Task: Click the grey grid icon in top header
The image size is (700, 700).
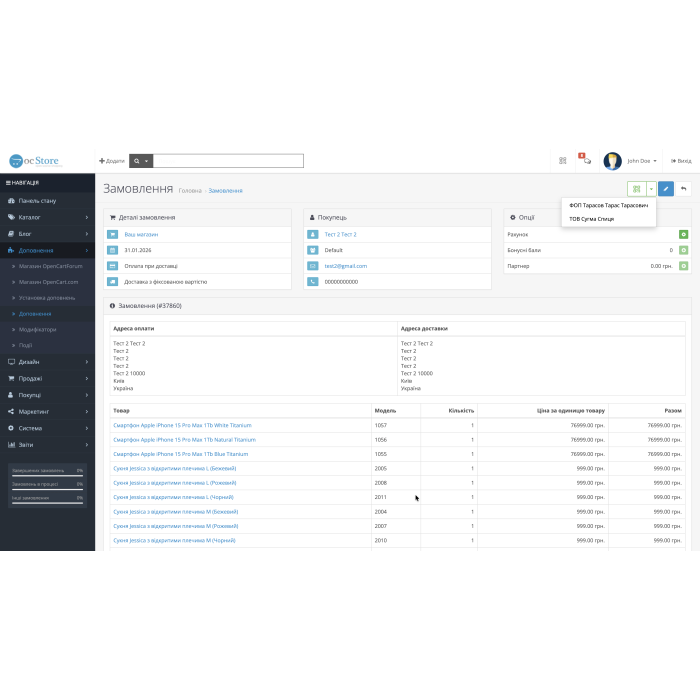Action: click(x=562, y=161)
